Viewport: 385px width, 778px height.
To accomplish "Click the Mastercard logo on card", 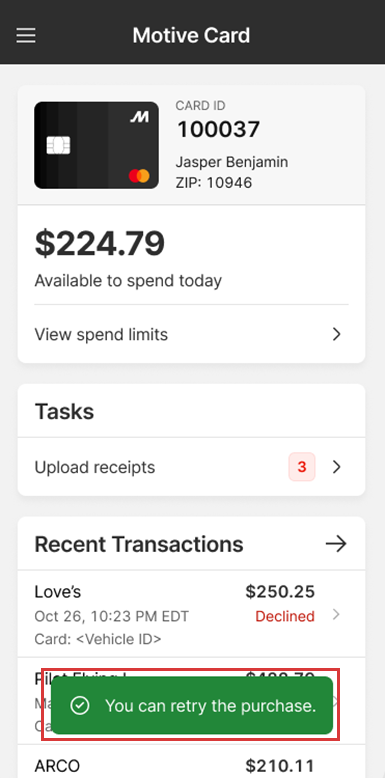I will pos(139,176).
